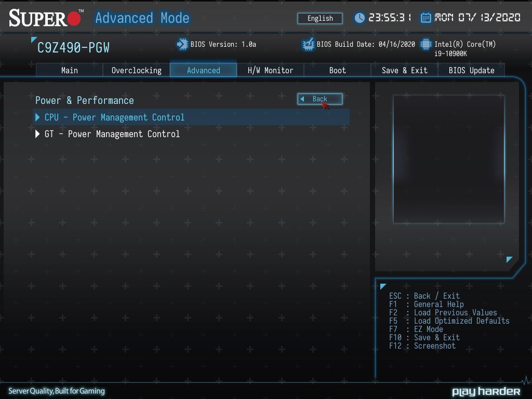Image resolution: width=532 pixels, height=399 pixels.
Task: Open the Main tab
Action: pyautogui.click(x=69, y=70)
